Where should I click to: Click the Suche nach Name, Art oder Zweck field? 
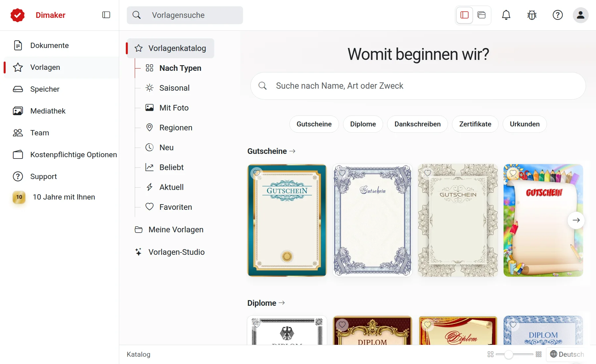click(x=418, y=86)
